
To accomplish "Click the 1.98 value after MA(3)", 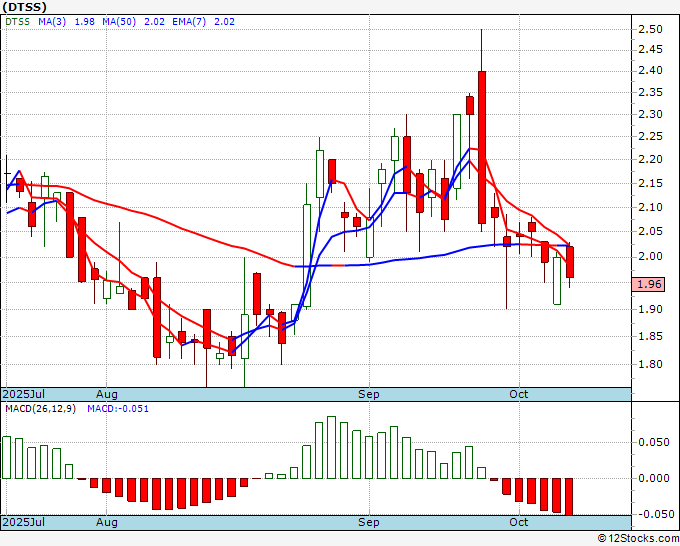I will 85,22.
